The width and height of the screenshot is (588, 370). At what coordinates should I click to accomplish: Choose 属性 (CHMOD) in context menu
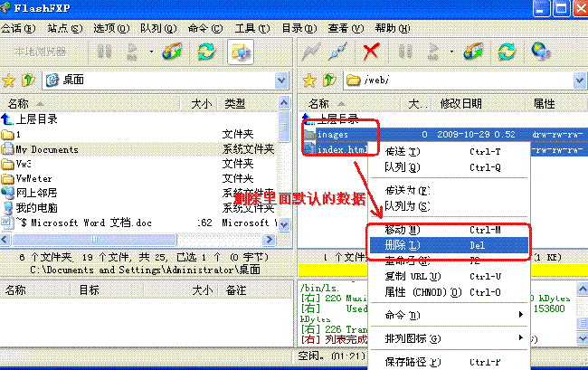click(449, 292)
